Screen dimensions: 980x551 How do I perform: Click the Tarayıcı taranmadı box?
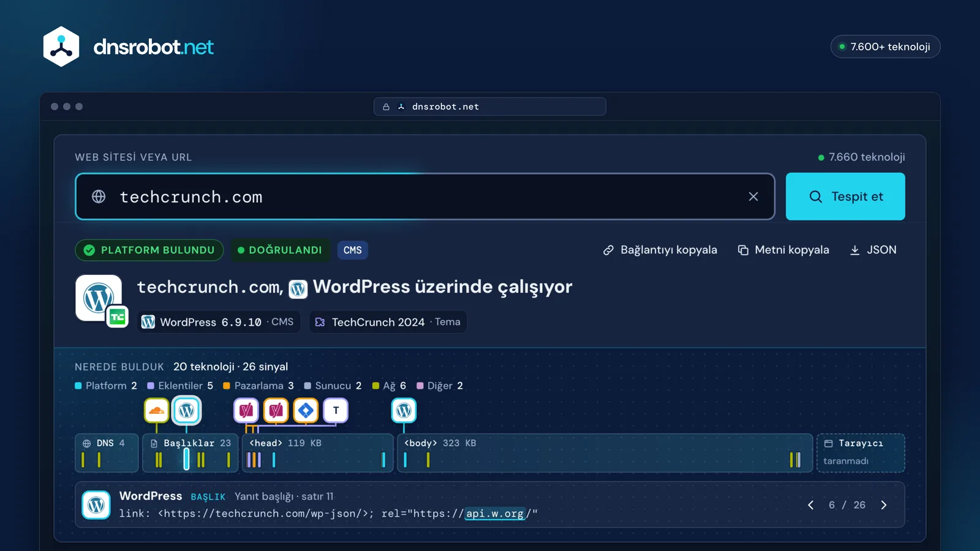pyautogui.click(x=861, y=453)
